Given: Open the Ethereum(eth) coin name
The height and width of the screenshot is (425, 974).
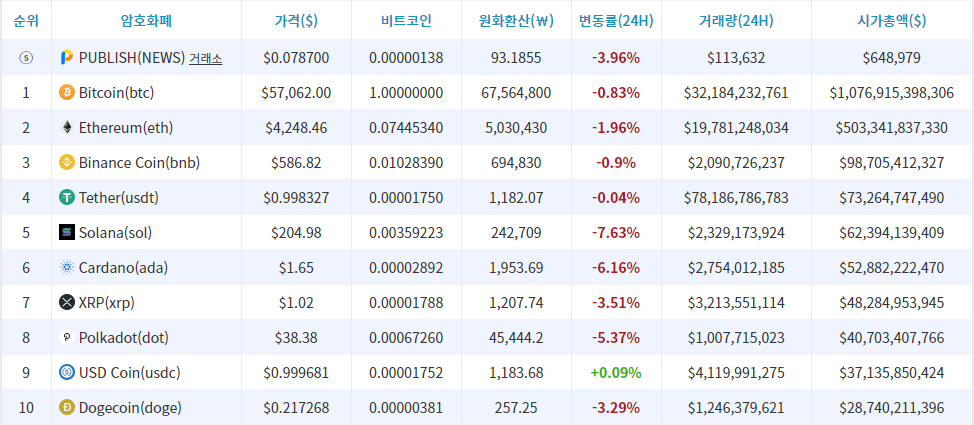Looking at the screenshot, I should pos(126,128).
